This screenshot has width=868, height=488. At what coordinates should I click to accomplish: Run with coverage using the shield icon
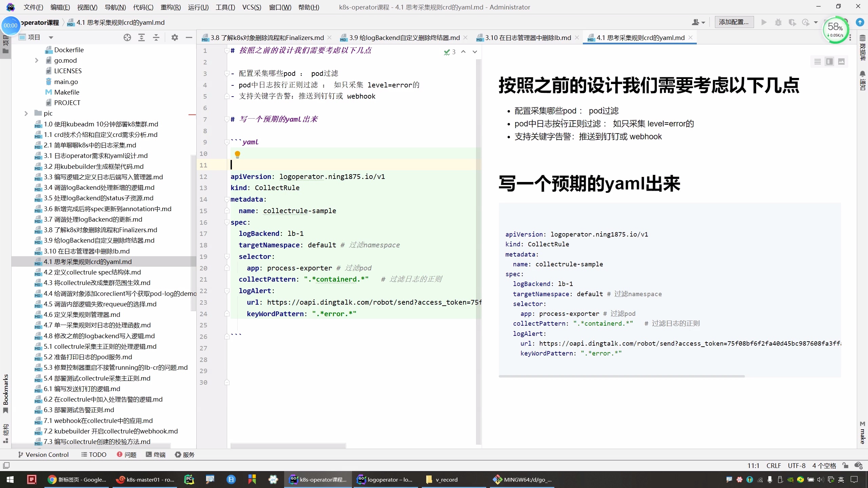[792, 22]
